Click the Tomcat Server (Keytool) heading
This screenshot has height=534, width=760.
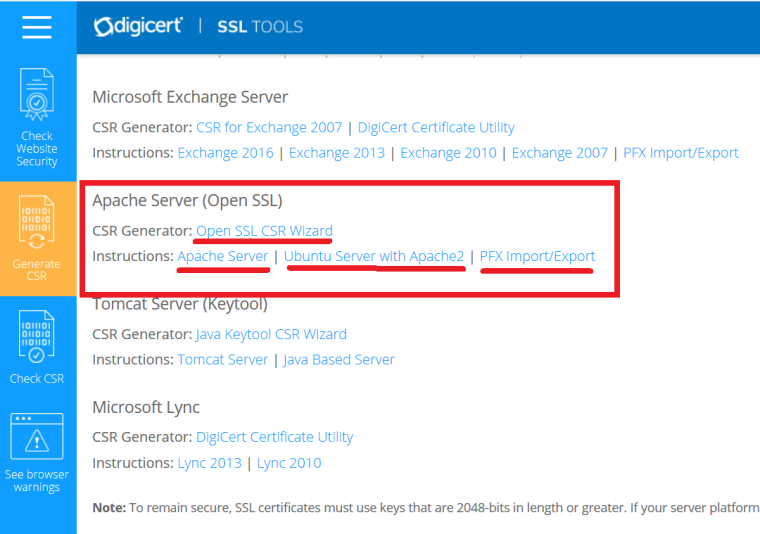click(x=180, y=304)
